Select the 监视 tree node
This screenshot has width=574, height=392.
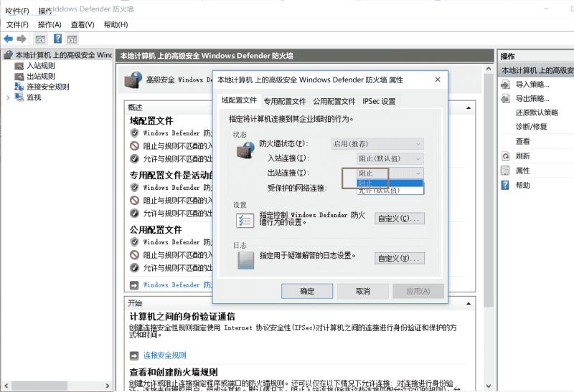point(34,97)
